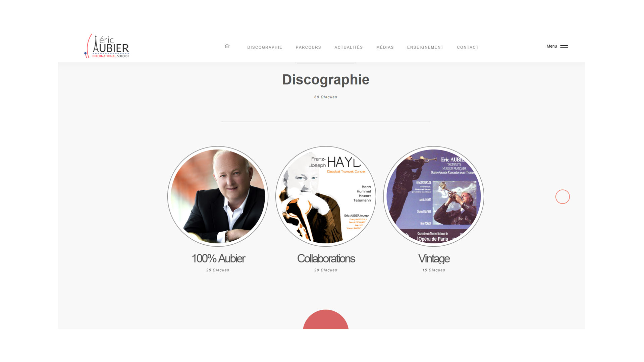Screen dimensions: 644x362
Task: Go to ACTUALITÉS page
Action: (x=348, y=47)
